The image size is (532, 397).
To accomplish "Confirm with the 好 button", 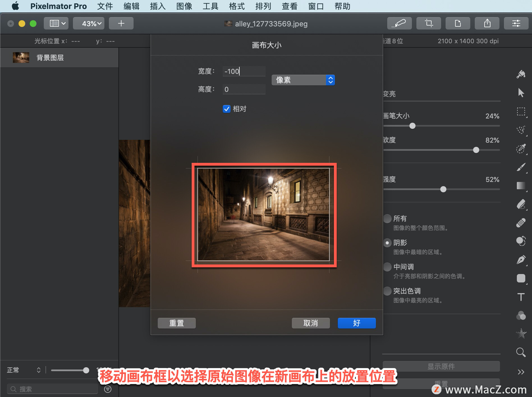I will (x=357, y=323).
